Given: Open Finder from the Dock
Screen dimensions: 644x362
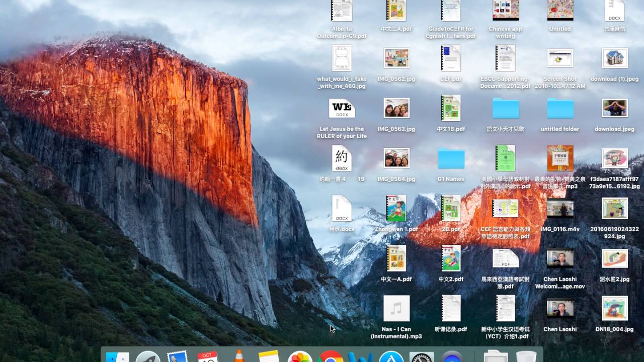Looking at the screenshot, I should click(117, 356).
